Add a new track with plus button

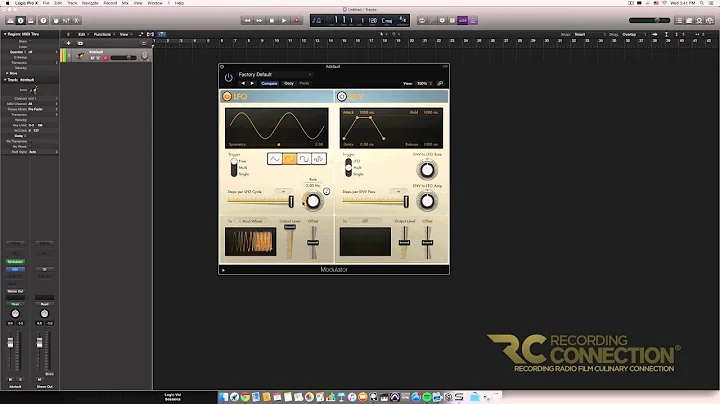click(x=68, y=43)
